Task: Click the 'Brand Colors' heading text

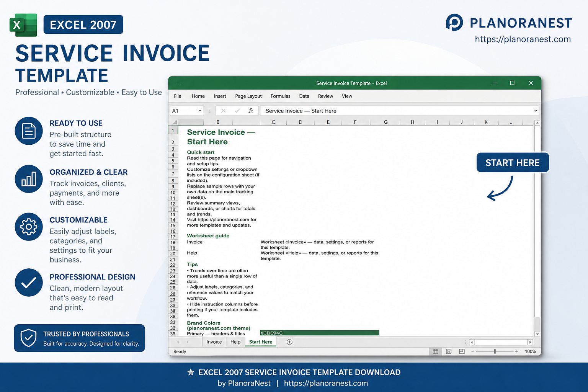Action: point(204,323)
